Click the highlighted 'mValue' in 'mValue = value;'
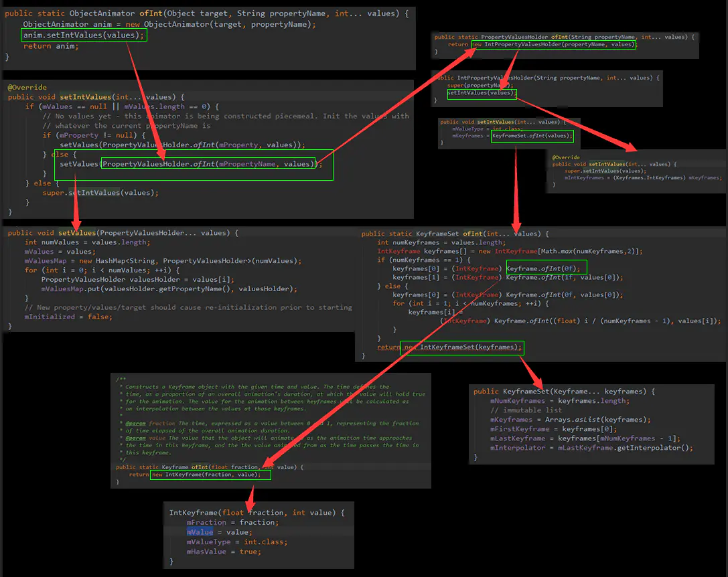This screenshot has width=728, height=577. 200,532
